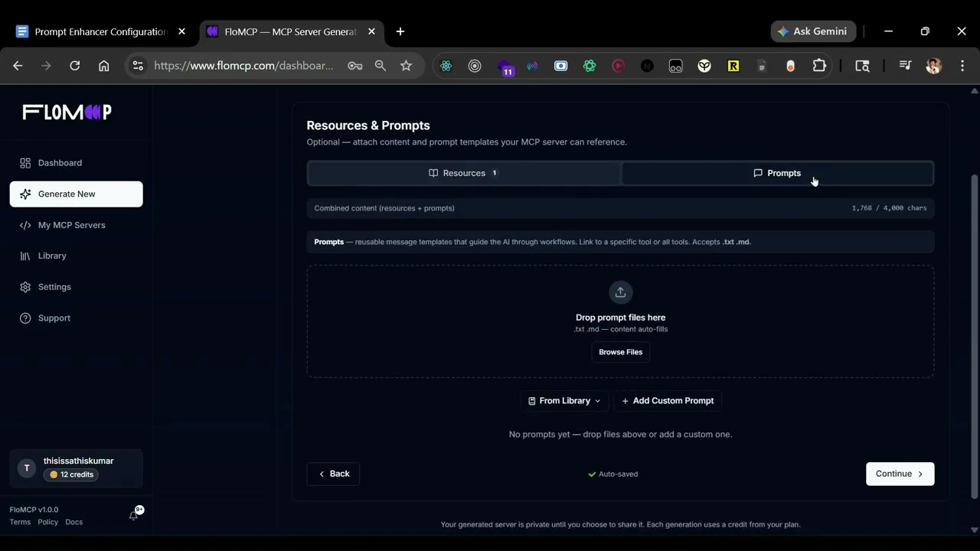This screenshot has height=551, width=980.
Task: Switch to the Resources tab
Action: coord(464,173)
